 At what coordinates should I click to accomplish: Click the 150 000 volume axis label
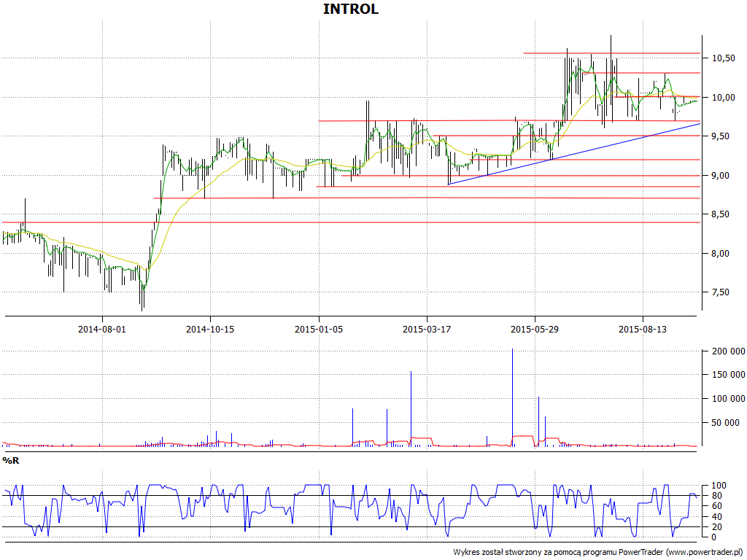(729, 375)
